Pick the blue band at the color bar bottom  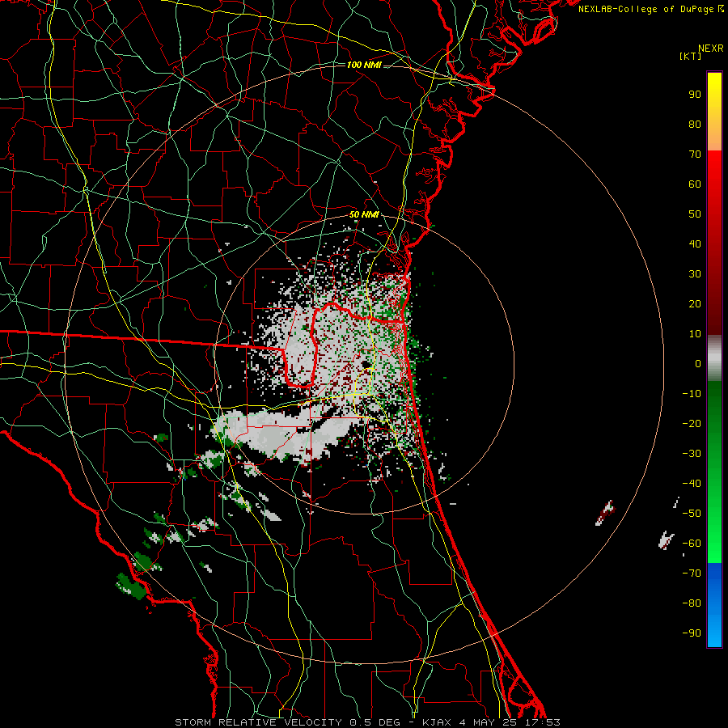click(714, 605)
